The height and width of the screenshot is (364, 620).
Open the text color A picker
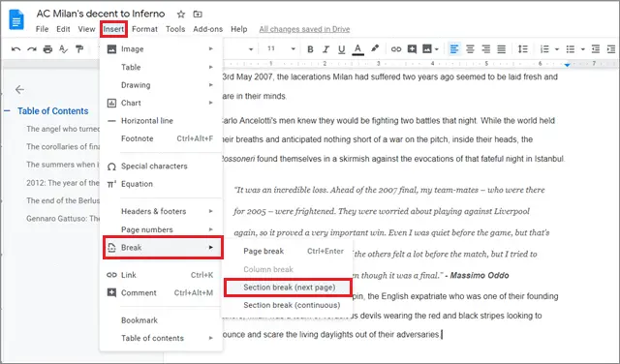coord(357,49)
